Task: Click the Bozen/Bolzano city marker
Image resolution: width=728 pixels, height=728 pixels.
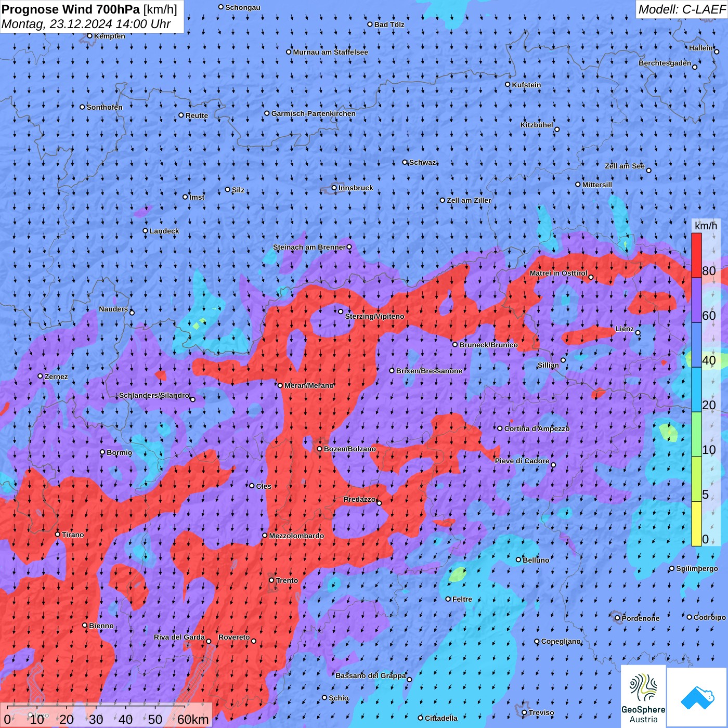Action: [x=320, y=449]
